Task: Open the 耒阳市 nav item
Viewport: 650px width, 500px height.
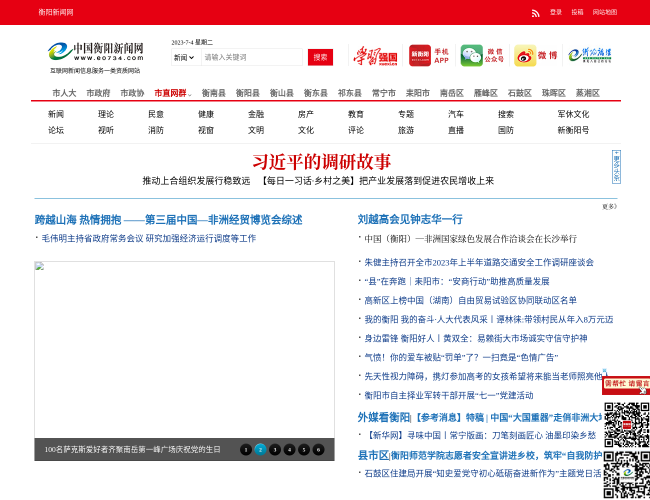Action: click(x=417, y=93)
